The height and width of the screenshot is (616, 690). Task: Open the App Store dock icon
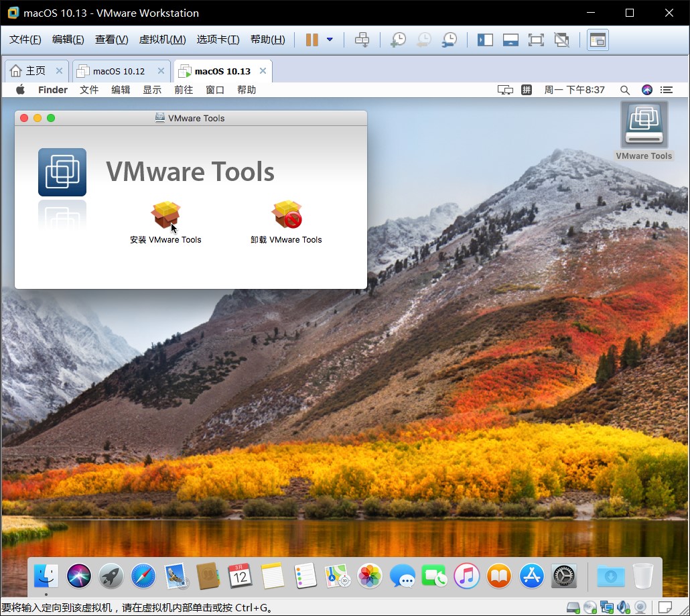[x=532, y=576]
